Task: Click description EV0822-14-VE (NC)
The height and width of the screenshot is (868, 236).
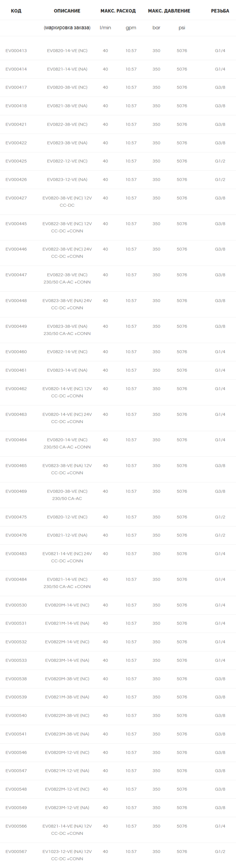Action: [x=67, y=352]
